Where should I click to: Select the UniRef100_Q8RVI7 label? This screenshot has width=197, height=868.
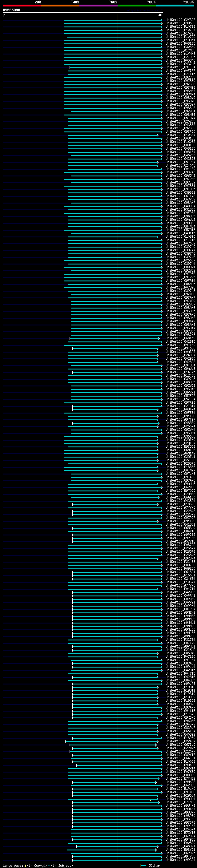(x=180, y=755)
